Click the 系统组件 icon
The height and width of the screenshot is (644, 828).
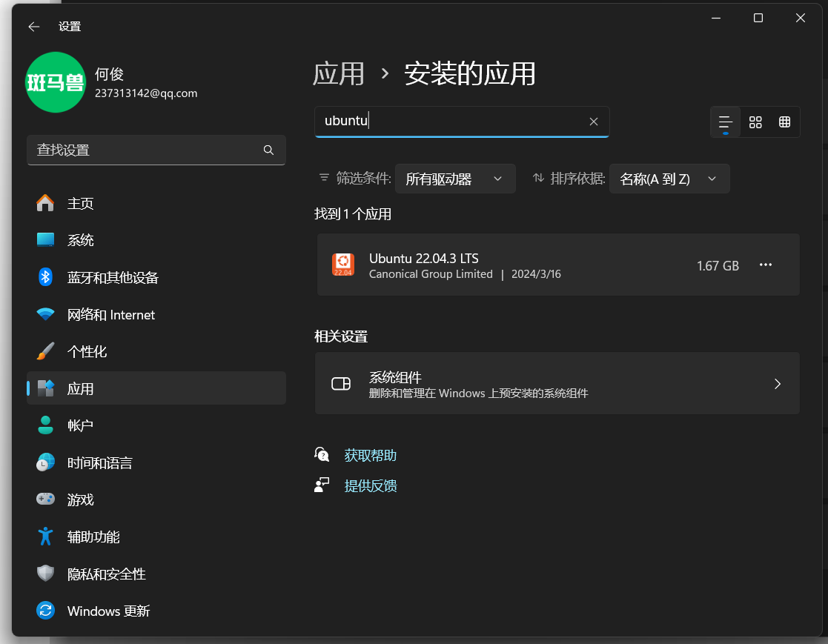[340, 384]
